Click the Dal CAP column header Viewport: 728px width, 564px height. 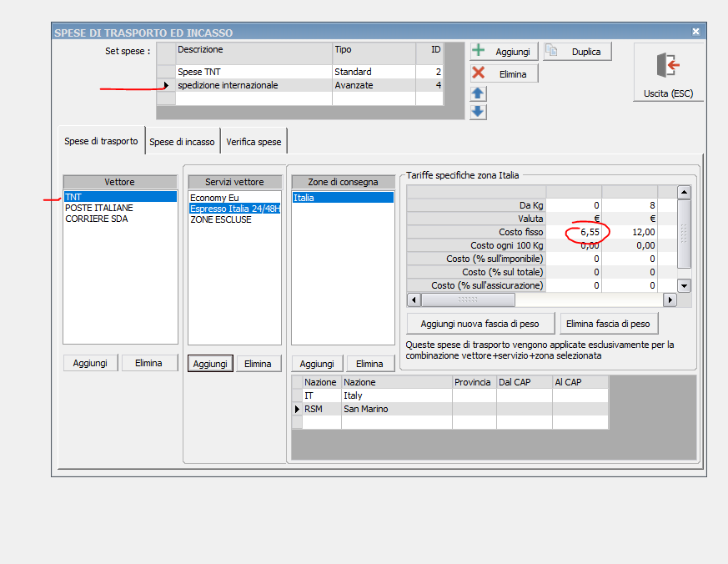pos(525,382)
